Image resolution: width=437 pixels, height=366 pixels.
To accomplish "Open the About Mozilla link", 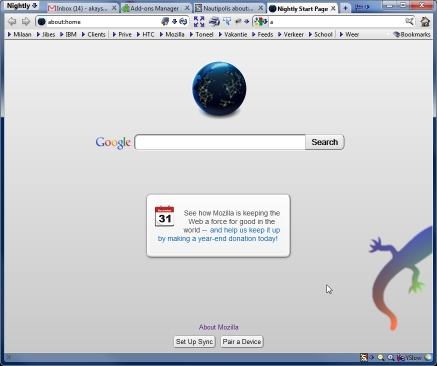I will click(x=219, y=327).
